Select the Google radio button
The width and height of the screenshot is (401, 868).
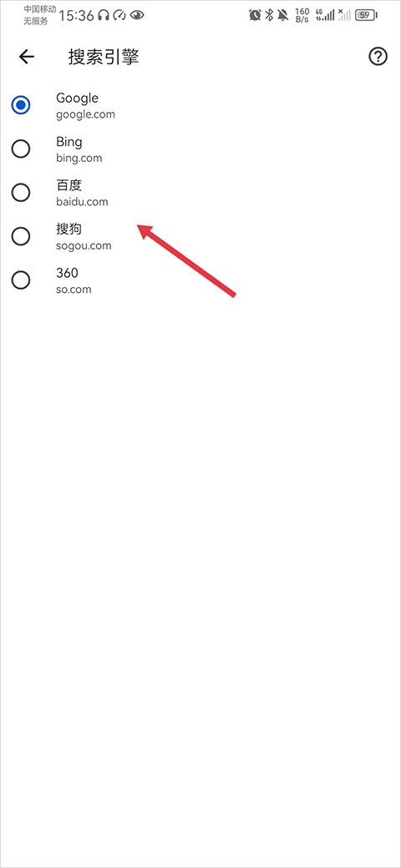(x=21, y=105)
